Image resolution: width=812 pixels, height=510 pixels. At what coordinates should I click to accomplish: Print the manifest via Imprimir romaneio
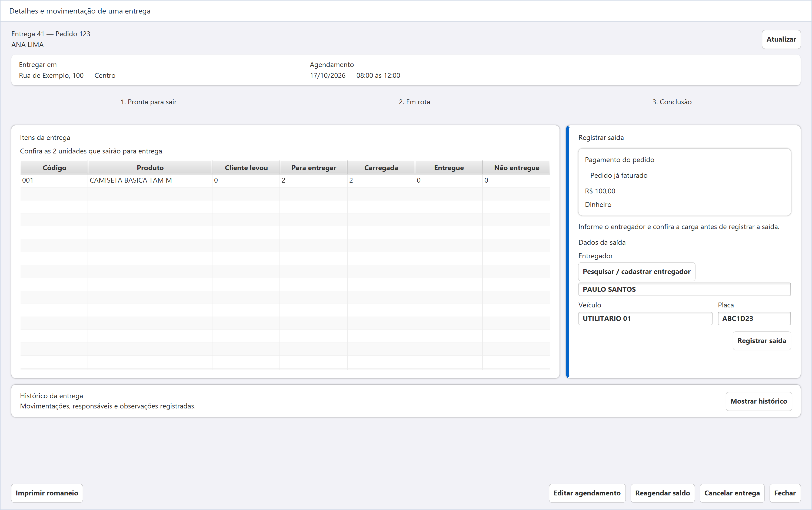coord(47,493)
